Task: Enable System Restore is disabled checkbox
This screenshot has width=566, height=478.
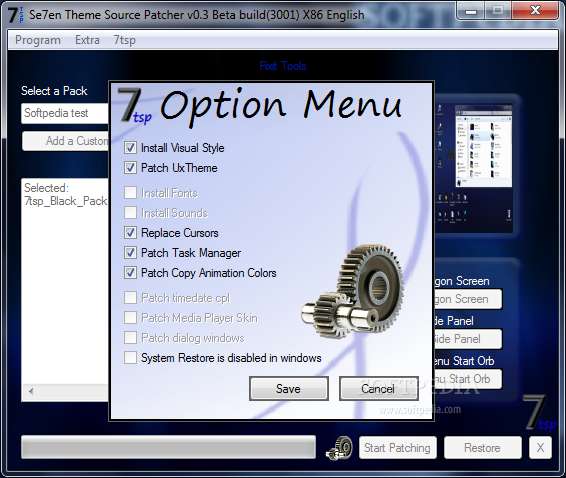Action: point(130,358)
